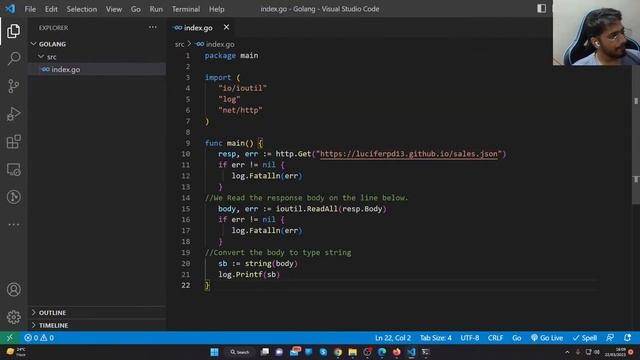Expand the OUTLINE section
The image size is (640, 360).
point(97,313)
